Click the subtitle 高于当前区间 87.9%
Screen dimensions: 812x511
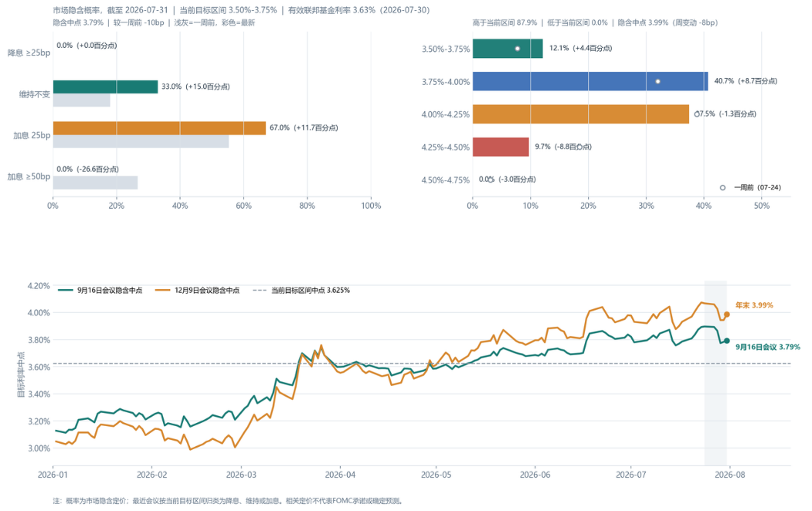click(595, 22)
